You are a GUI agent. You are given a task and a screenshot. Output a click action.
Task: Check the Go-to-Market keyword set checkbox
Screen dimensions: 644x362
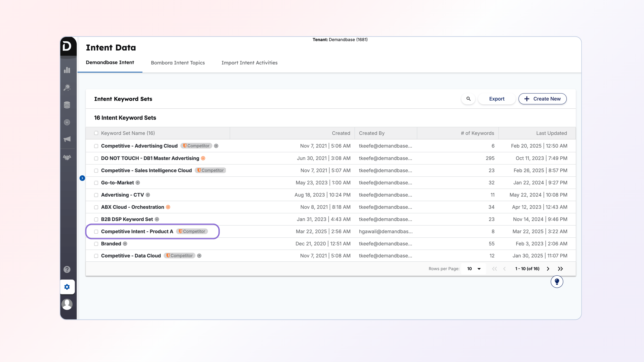pos(96,183)
